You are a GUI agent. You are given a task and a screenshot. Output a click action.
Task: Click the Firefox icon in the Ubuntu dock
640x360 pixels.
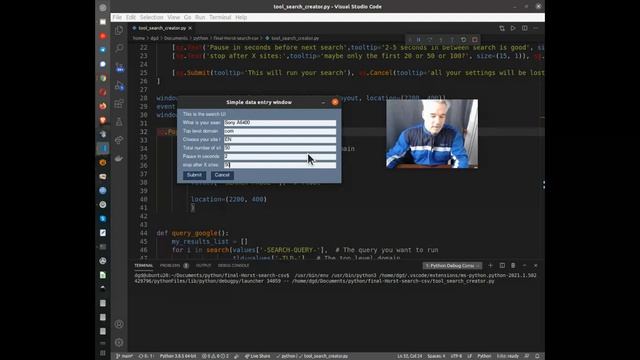click(x=103, y=106)
